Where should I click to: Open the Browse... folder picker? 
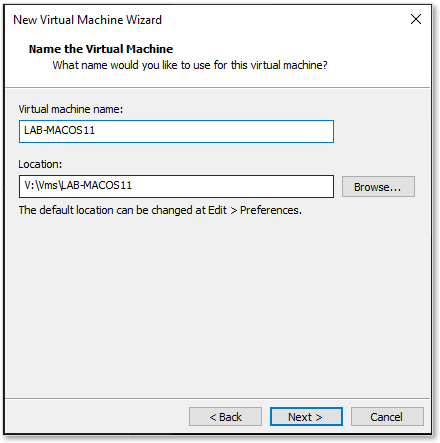coord(378,187)
